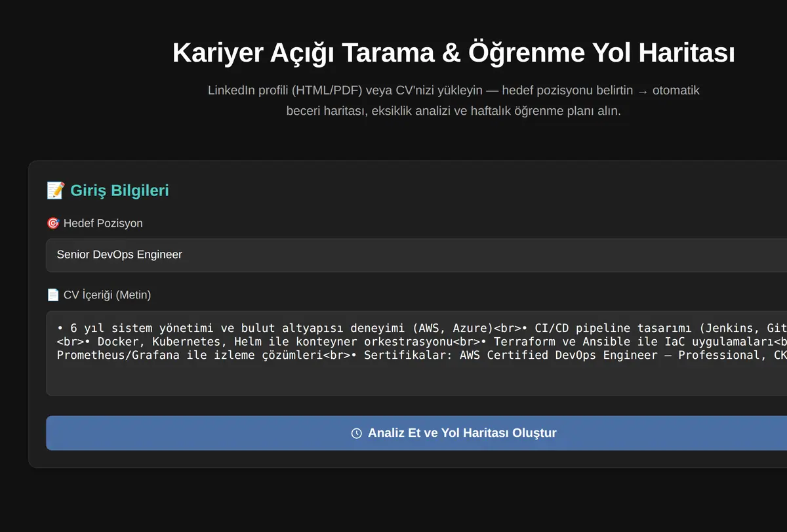Click the CV İçeriği (Metin) label
The height and width of the screenshot is (532, 787).
coord(107,295)
